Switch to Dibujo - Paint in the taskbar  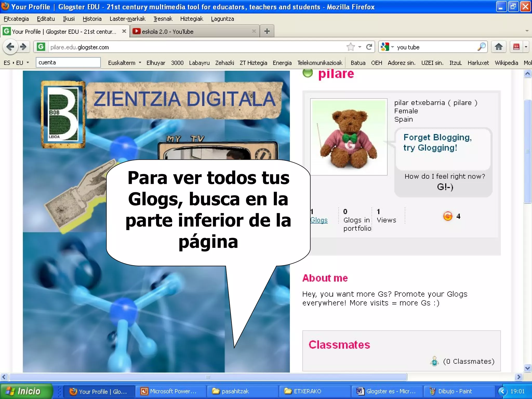459,391
